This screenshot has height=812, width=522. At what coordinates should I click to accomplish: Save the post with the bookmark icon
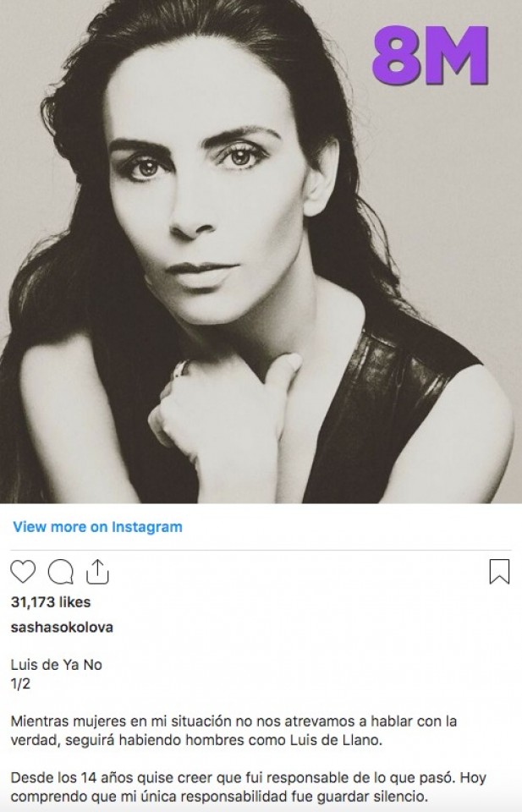(499, 573)
